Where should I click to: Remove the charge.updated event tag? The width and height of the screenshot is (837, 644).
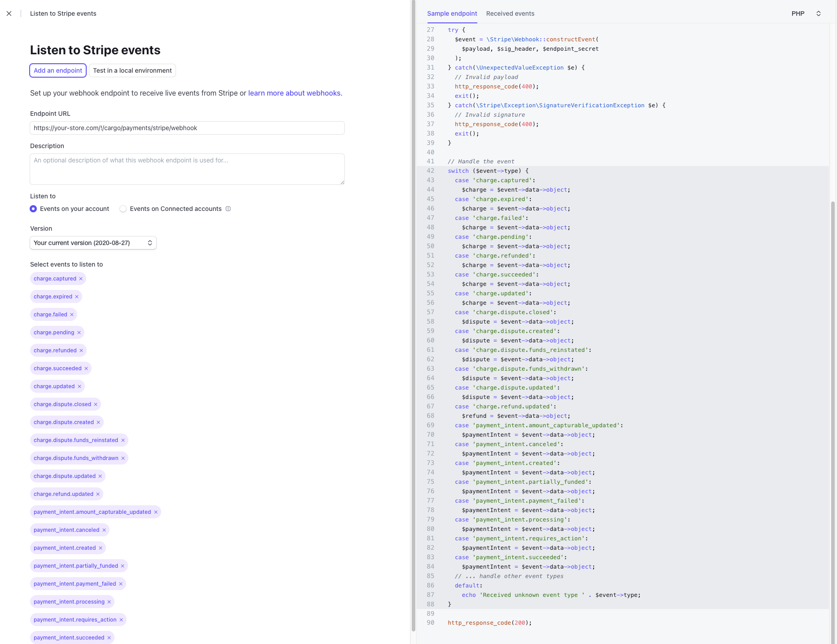79,386
